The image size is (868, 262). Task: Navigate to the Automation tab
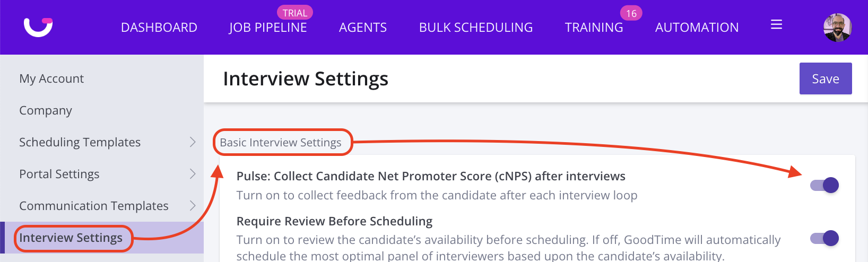click(x=697, y=28)
